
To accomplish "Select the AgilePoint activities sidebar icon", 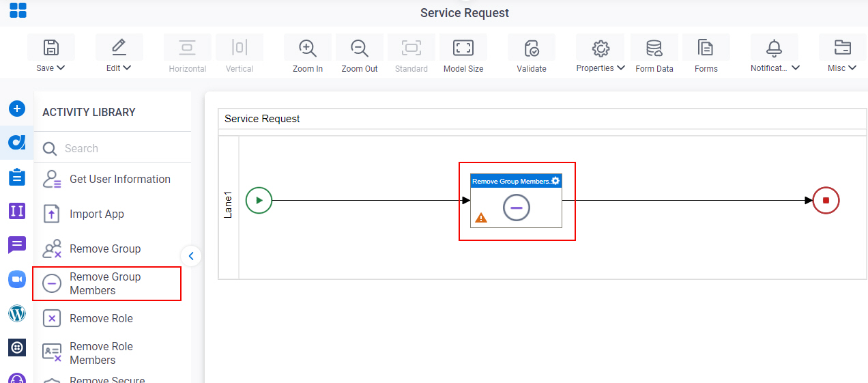I will click(17, 142).
